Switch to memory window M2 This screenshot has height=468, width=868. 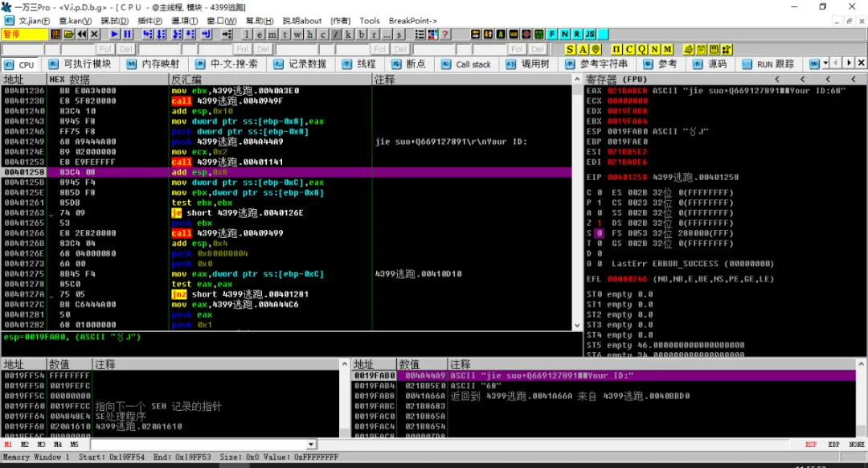coord(25,445)
